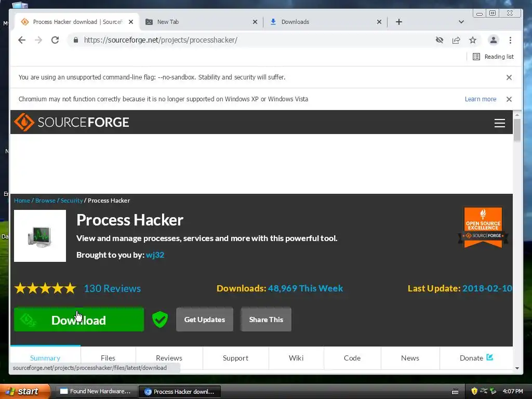
Task: Click the page vertical scrollbar thumb
Action: pos(517,130)
